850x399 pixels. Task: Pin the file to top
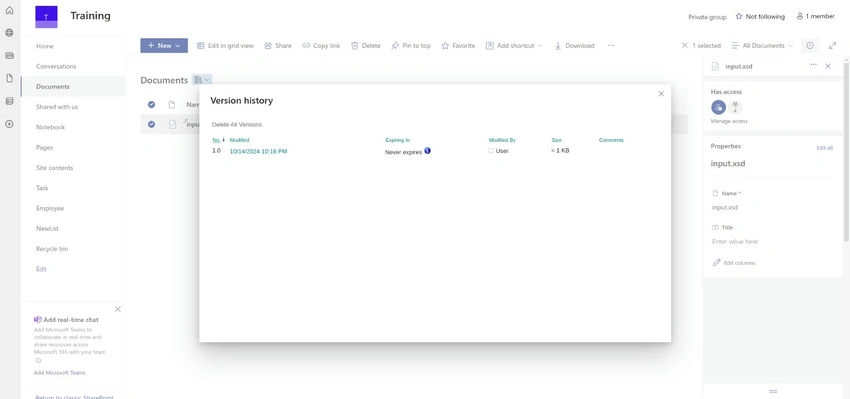click(410, 46)
